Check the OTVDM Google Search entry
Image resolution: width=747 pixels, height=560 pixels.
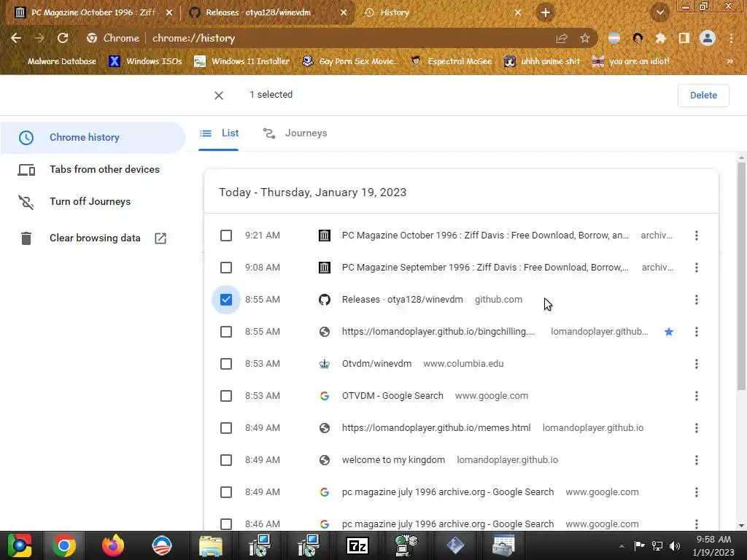pyautogui.click(x=226, y=396)
